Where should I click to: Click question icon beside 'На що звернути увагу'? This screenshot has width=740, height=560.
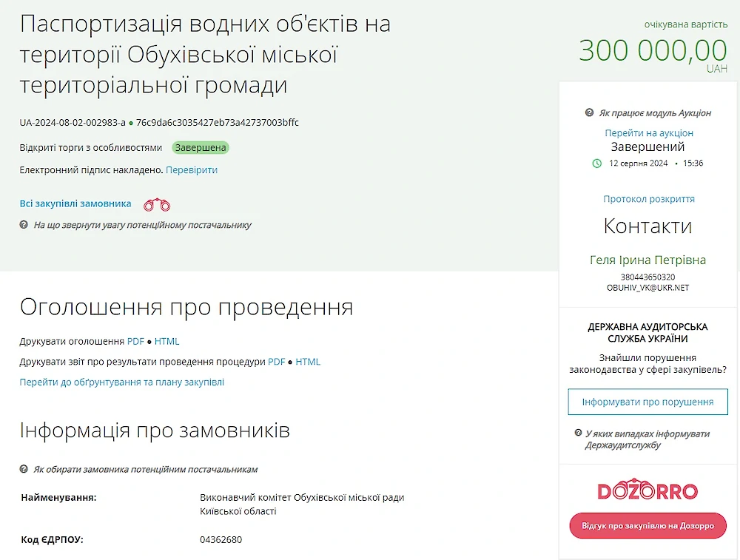24,225
